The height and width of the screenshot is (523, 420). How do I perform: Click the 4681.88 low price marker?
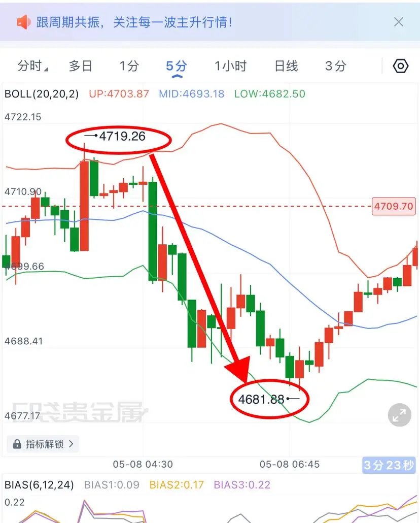pyautogui.click(x=261, y=399)
